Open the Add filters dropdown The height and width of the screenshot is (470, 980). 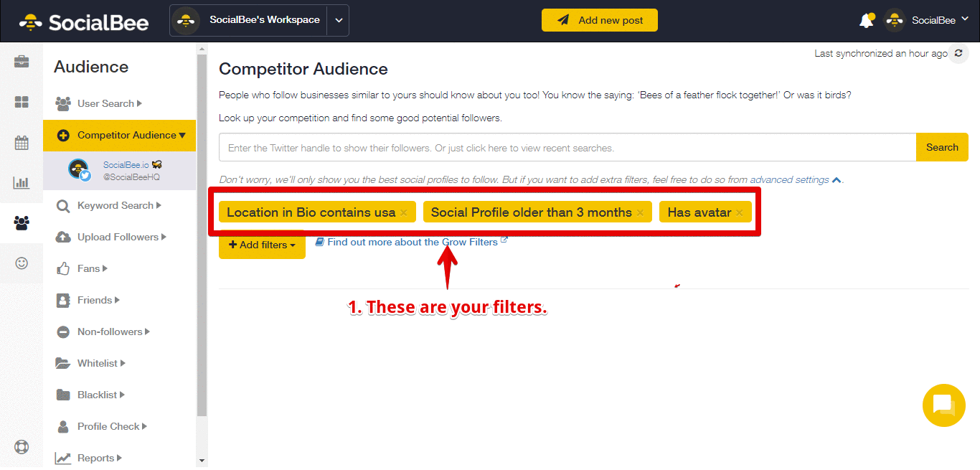coord(262,245)
